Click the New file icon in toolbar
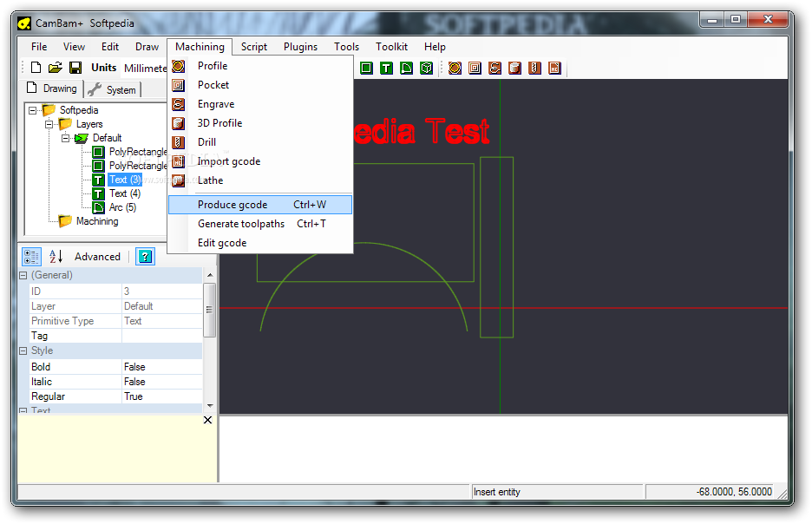The height and width of the screenshot is (524, 812). (36, 68)
